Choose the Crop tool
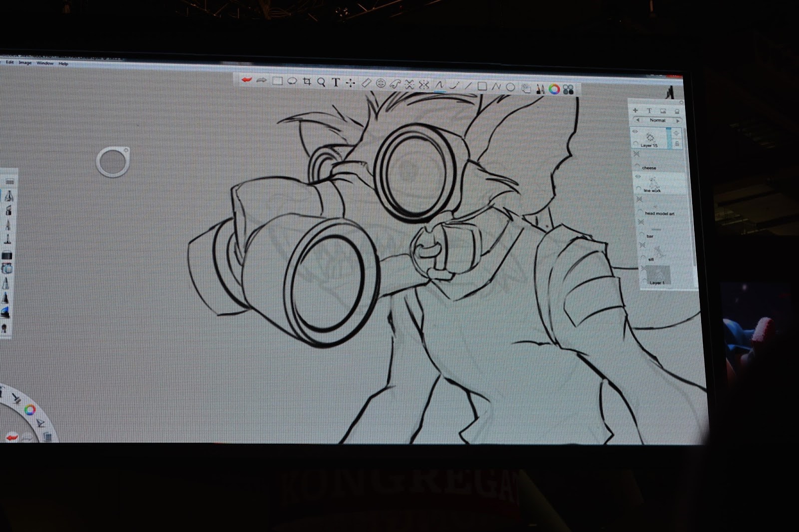Screen dimensions: 799x532 (x=307, y=81)
